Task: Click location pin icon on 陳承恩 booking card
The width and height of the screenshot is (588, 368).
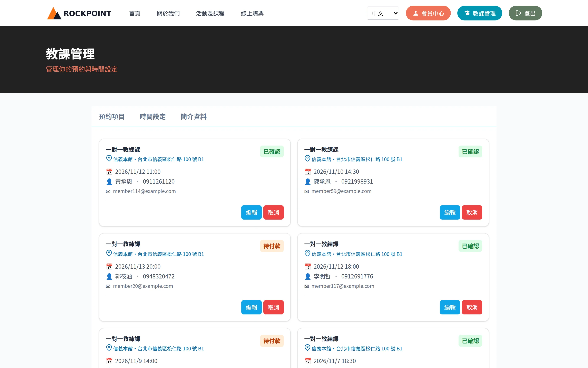Action: [x=307, y=158]
